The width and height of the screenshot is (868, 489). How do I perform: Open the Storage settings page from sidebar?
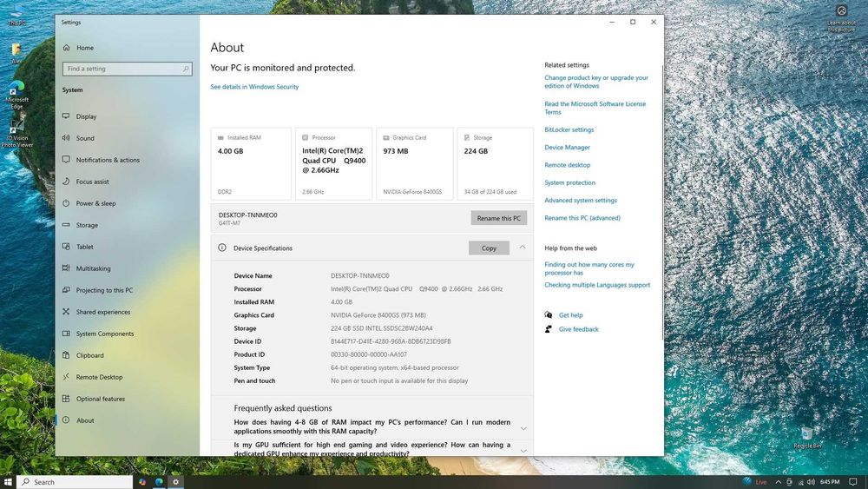point(87,225)
